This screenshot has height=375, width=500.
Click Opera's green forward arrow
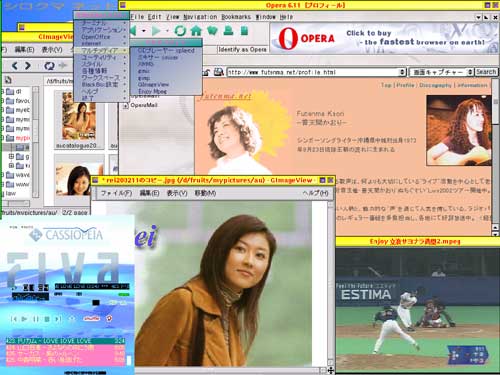pos(156,31)
